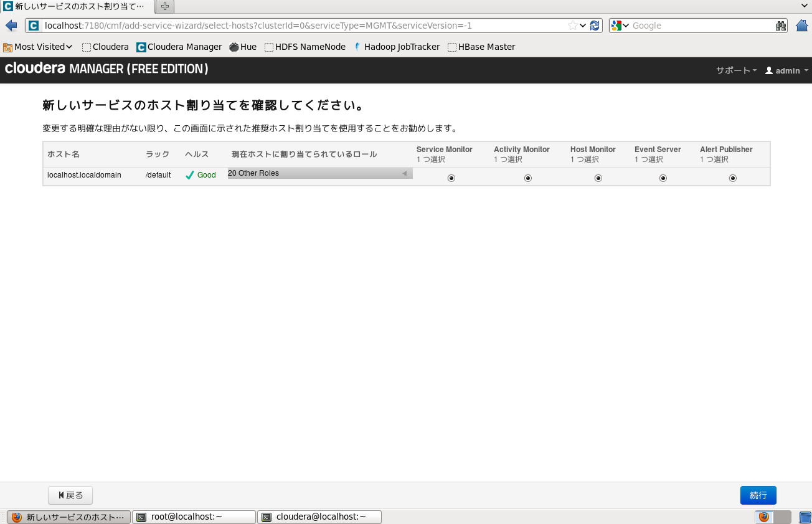Screen dimensions: 812x524
Task: Select the 新しいサービスのホスト割り当て browser tab
Action: pyautogui.click(x=77, y=6)
